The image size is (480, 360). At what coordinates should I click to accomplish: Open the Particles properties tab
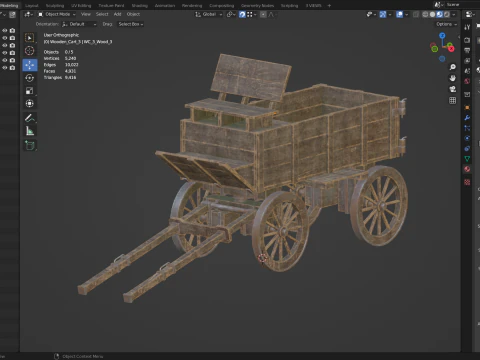467,128
